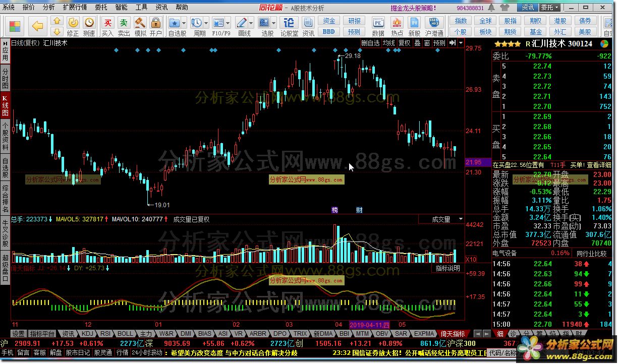Click the 指标说明 indicator description button
The width and height of the screenshot is (618, 364).
click(x=448, y=268)
